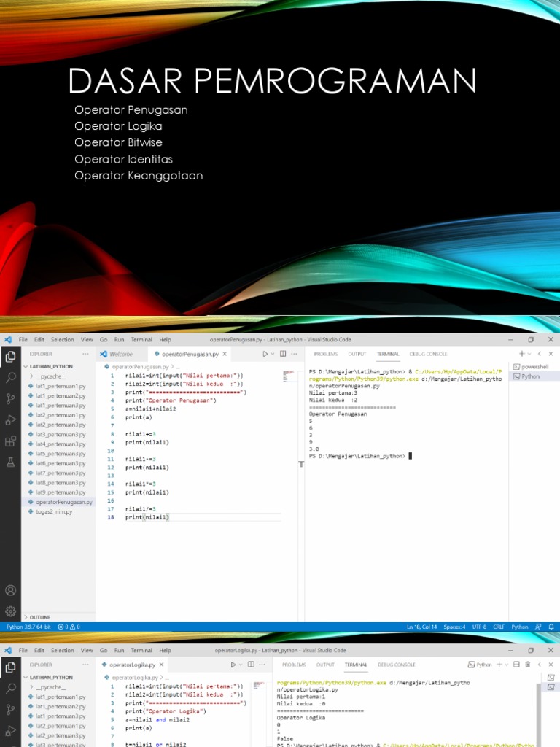The width and height of the screenshot is (560, 747).
Task: Open the operatorLogika.py editor tab
Action: 132,665
